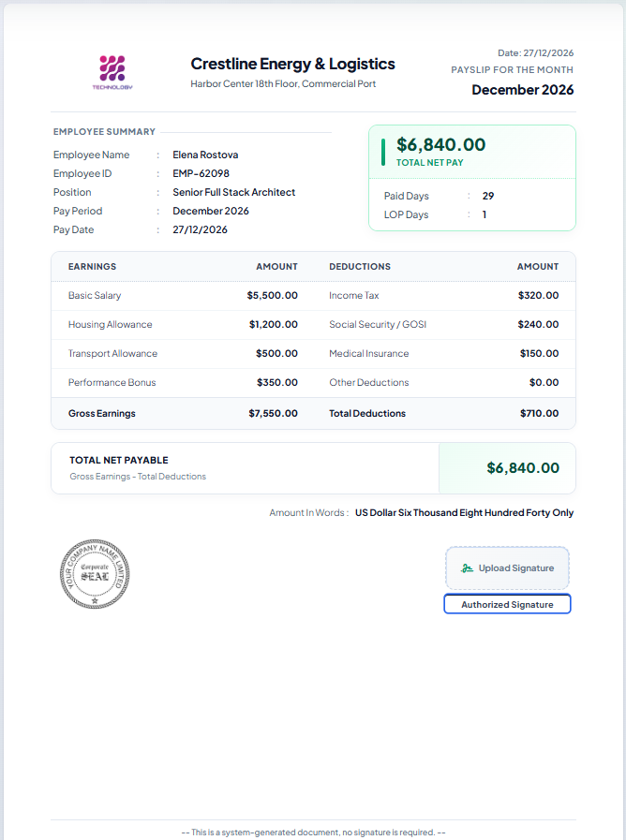626x840 pixels.
Task: Click the Housing Allowance amount $1,200.00
Action: pos(274,324)
